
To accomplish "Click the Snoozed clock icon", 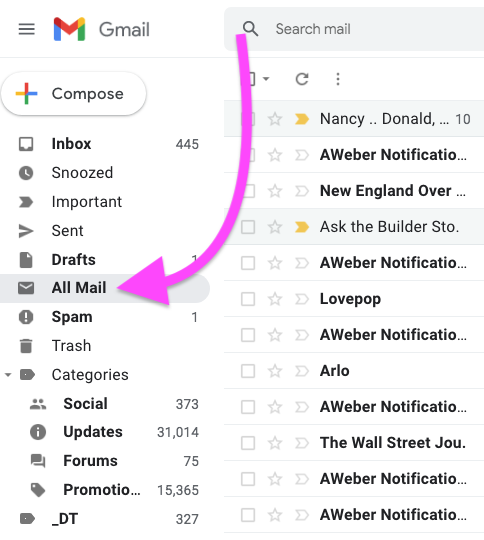I will click(26, 173).
